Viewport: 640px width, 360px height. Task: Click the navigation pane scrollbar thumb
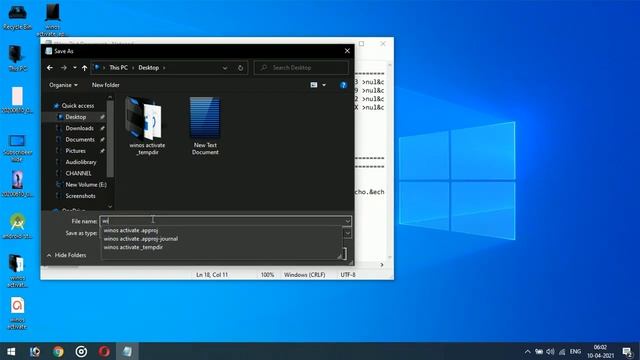(x=110, y=139)
